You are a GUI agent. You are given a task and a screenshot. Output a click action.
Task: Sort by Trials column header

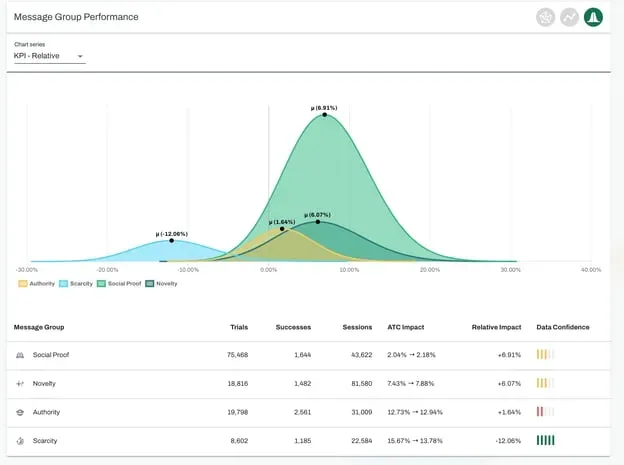pos(239,327)
